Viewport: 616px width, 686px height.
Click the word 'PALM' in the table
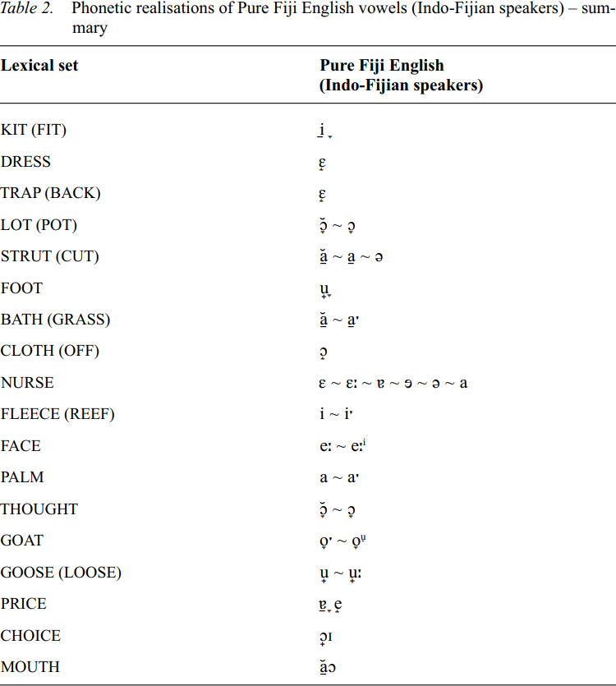click(22, 477)
